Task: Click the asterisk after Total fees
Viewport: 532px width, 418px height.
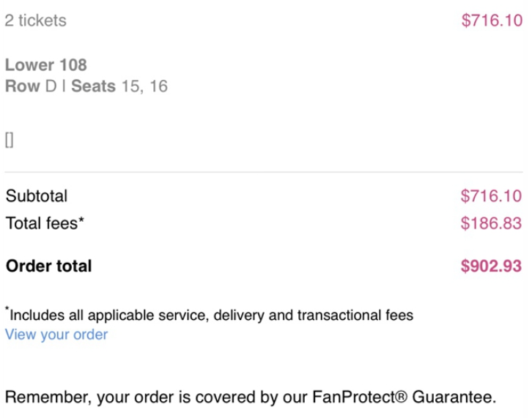Action: point(81,220)
